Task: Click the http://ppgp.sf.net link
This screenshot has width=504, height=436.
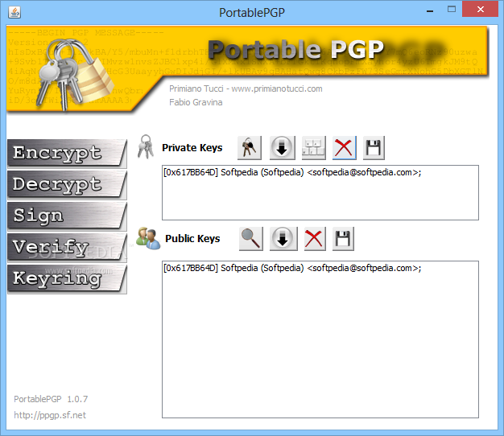Action: click(x=50, y=415)
